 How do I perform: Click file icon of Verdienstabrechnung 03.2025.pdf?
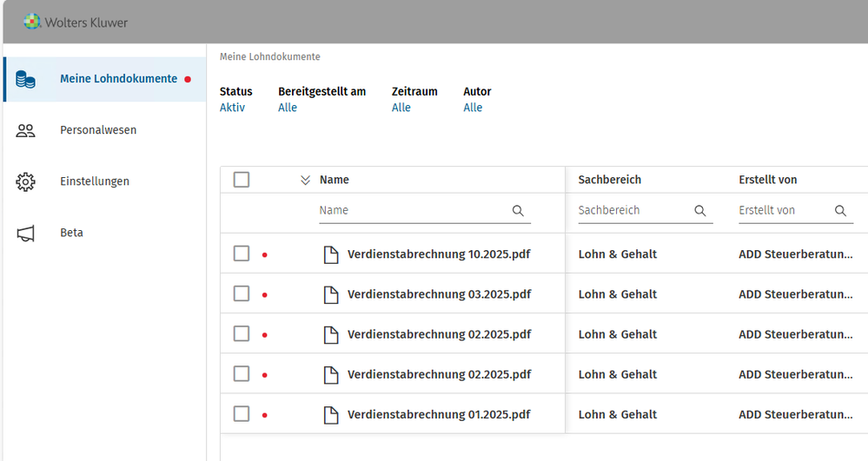331,294
